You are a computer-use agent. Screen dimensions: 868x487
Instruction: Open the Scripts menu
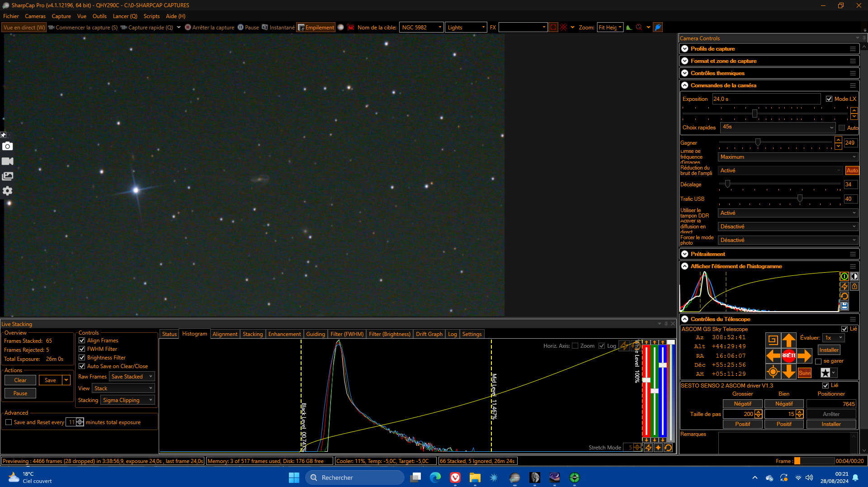[151, 16]
